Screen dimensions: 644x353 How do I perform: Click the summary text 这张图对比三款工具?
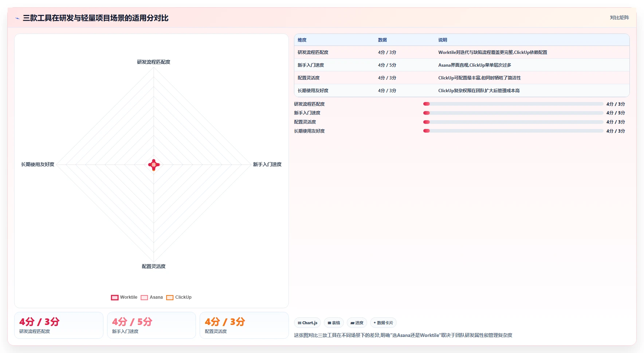(403, 336)
